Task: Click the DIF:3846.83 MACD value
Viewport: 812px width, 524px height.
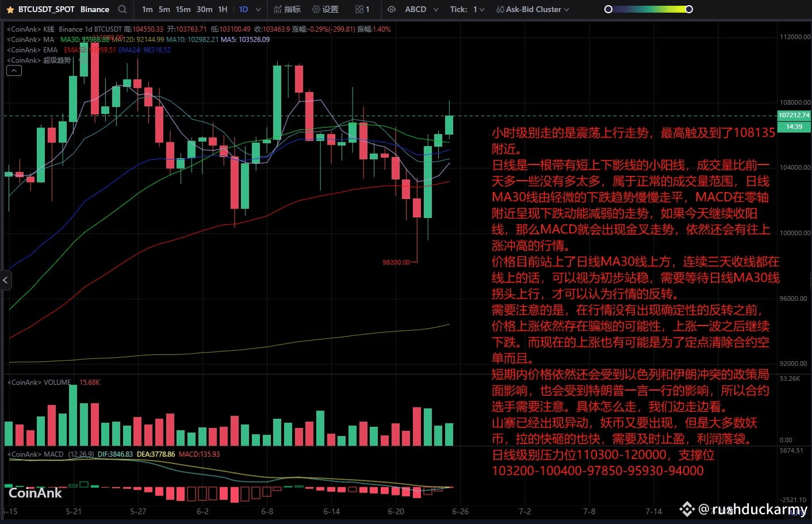Action: 115,454
